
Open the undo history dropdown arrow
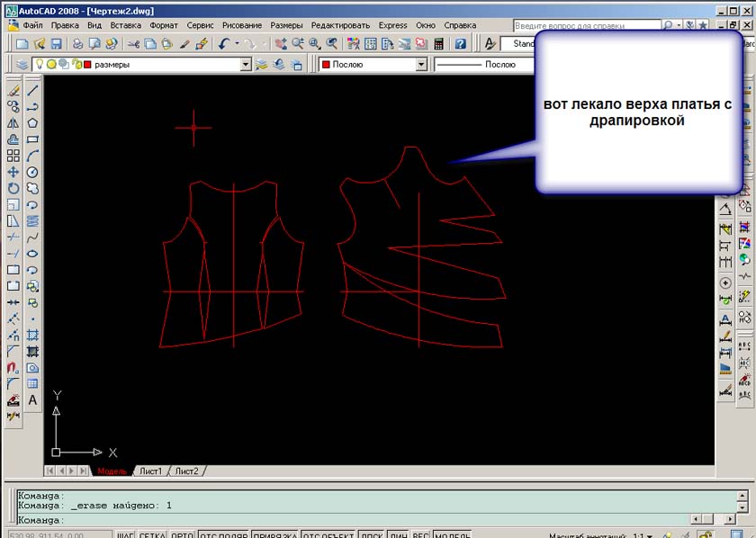pyautogui.click(x=237, y=44)
